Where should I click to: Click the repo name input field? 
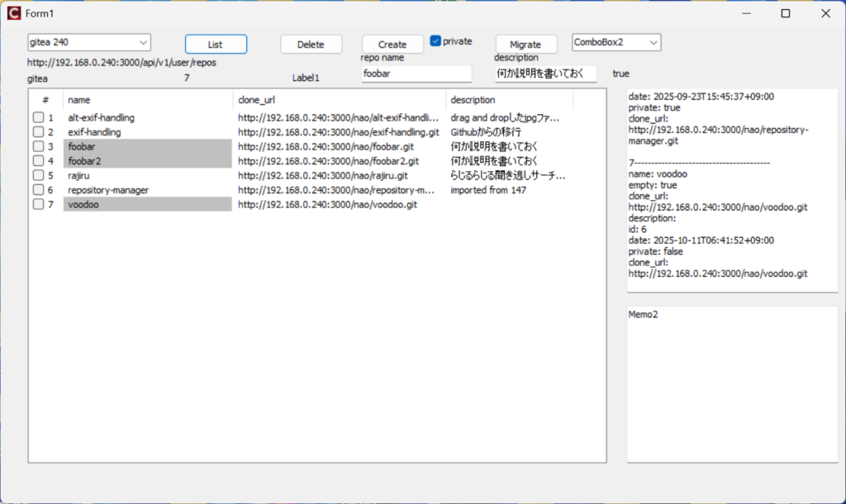point(416,74)
